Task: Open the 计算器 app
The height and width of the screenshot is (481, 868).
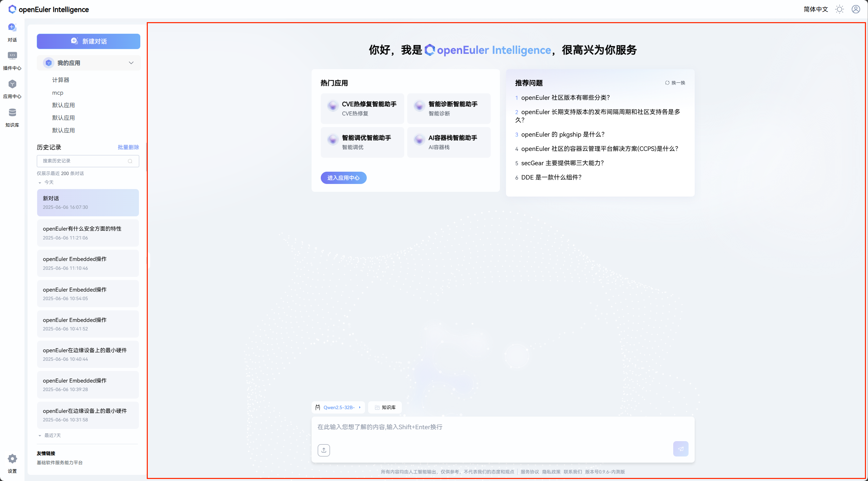Action: [61, 80]
